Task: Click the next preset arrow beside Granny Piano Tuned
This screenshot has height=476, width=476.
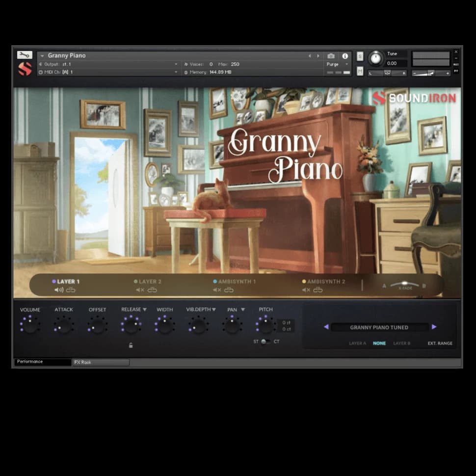Action: tap(434, 327)
